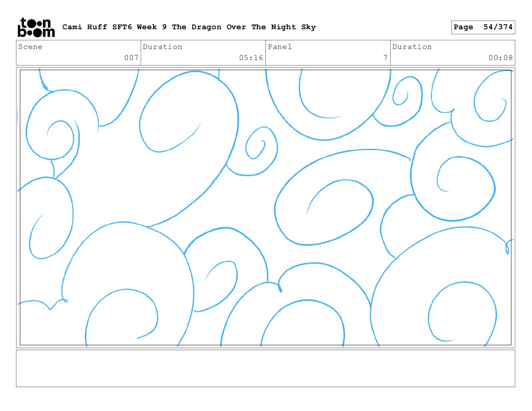Screen dimensions: 532x411
Task: Select the scene number '007'
Action: tap(131, 58)
